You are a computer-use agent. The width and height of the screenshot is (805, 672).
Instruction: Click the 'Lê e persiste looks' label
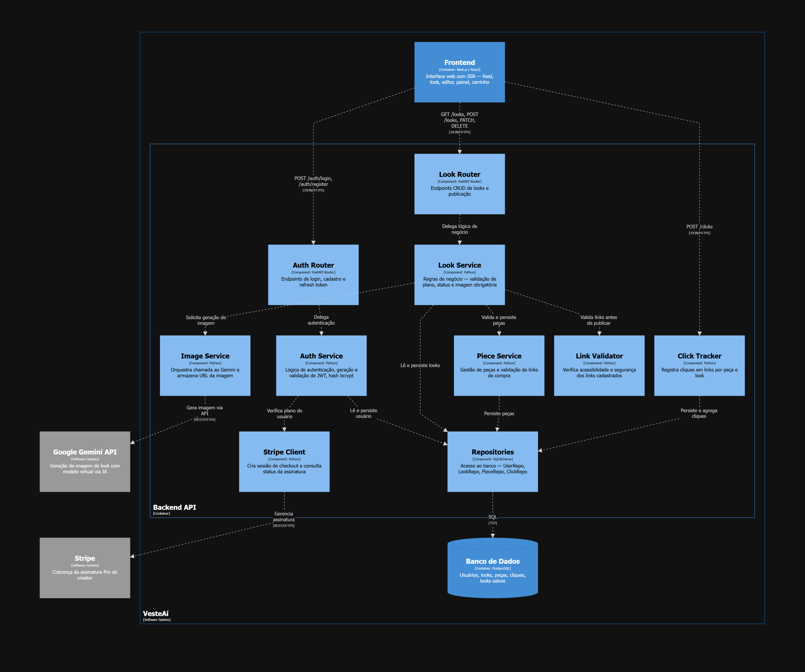click(420, 365)
